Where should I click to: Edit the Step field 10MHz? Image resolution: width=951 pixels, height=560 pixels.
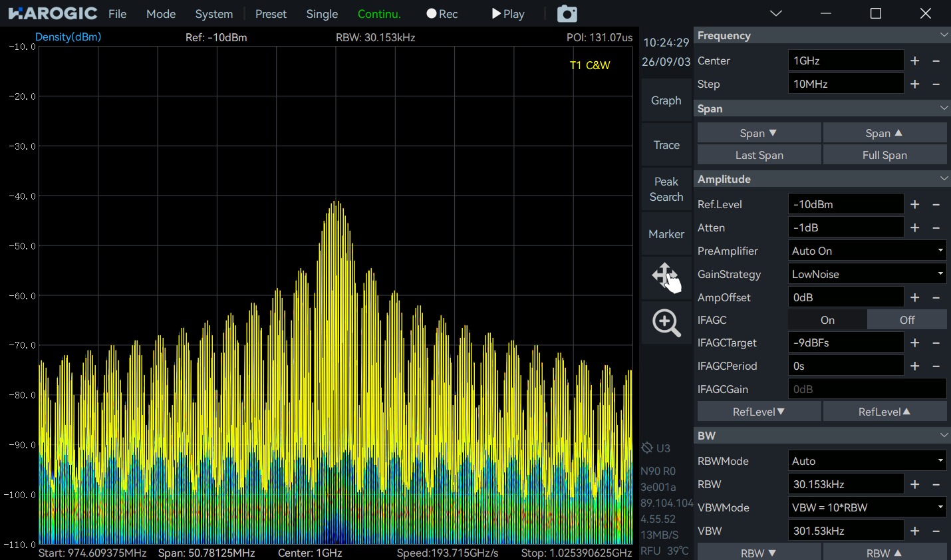click(x=846, y=84)
